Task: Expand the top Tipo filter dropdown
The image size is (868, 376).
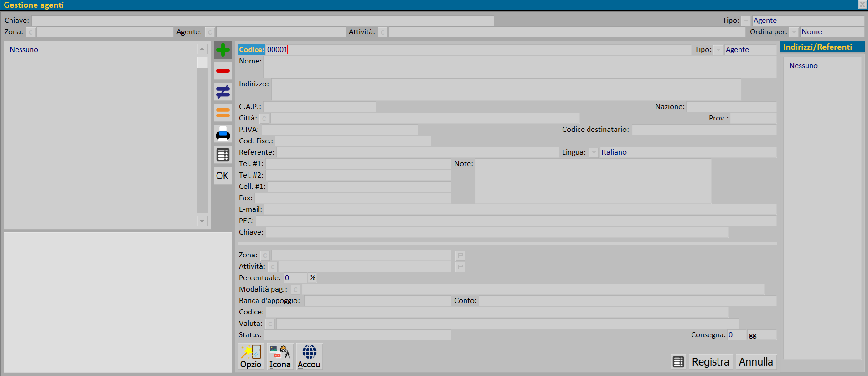Action: pos(746,21)
